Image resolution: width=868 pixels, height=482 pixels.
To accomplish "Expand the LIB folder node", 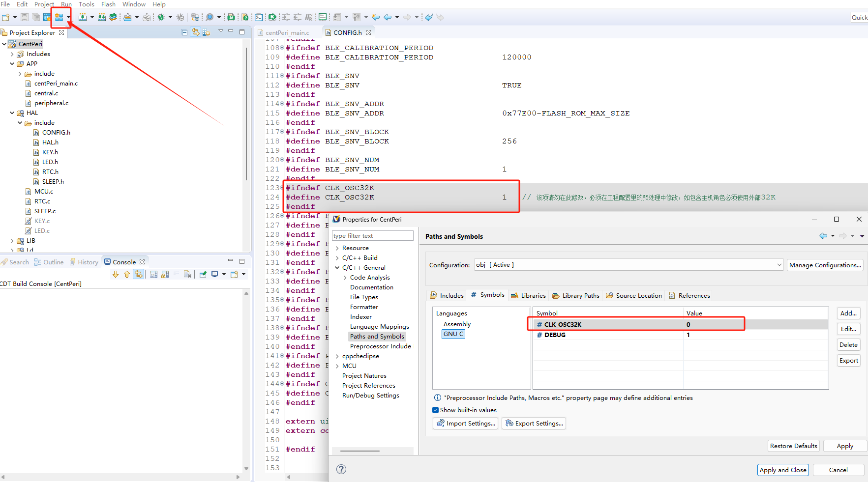I will pyautogui.click(x=12, y=241).
